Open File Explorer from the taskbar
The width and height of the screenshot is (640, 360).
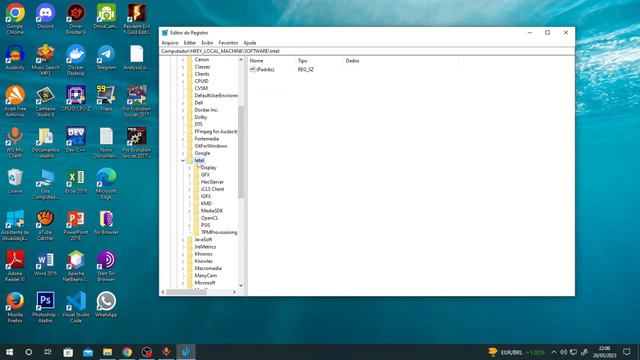click(x=107, y=352)
